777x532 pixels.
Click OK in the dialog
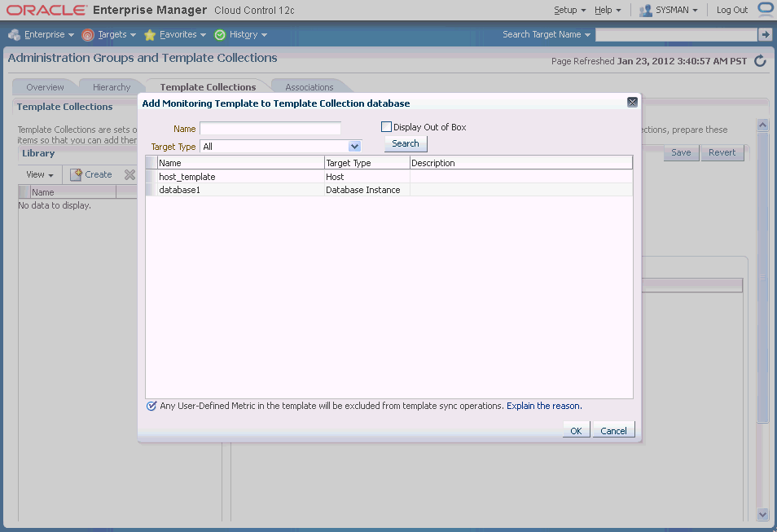(576, 431)
